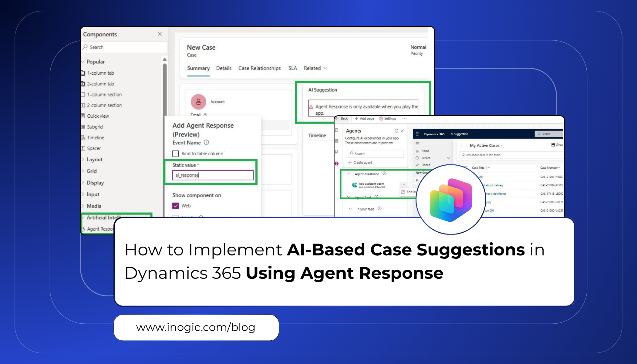Click the Dynamics 365 app launcher waffle icon
This screenshot has width=637, height=364.
(417, 134)
